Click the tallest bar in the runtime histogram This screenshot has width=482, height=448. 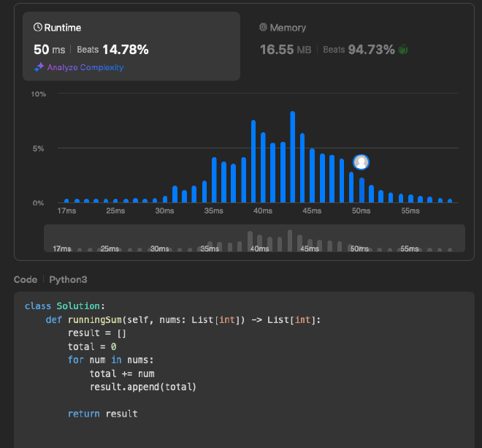292,156
